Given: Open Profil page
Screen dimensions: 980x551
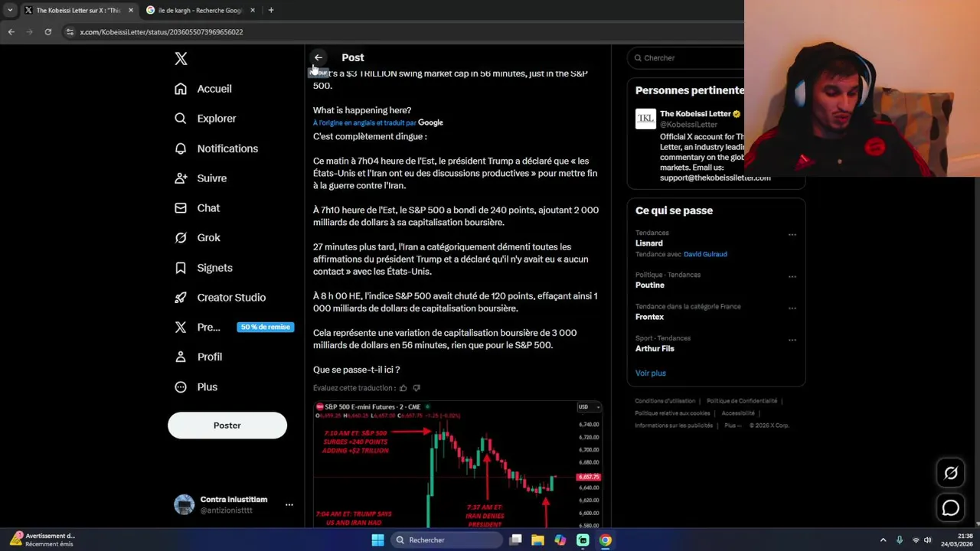Looking at the screenshot, I should tap(198, 357).
